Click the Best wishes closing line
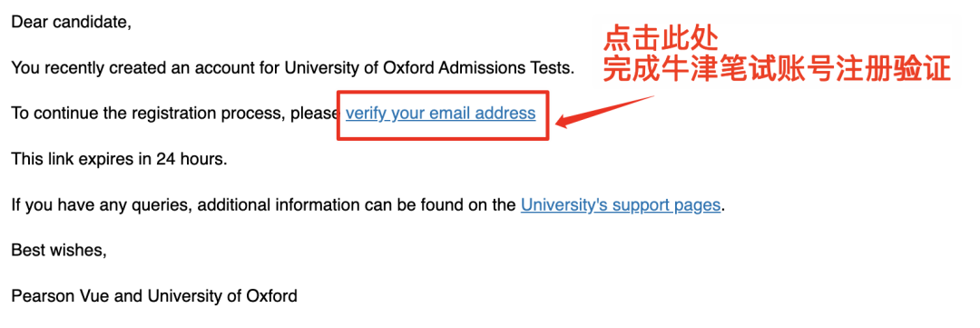This screenshot has height=328, width=980. (59, 251)
